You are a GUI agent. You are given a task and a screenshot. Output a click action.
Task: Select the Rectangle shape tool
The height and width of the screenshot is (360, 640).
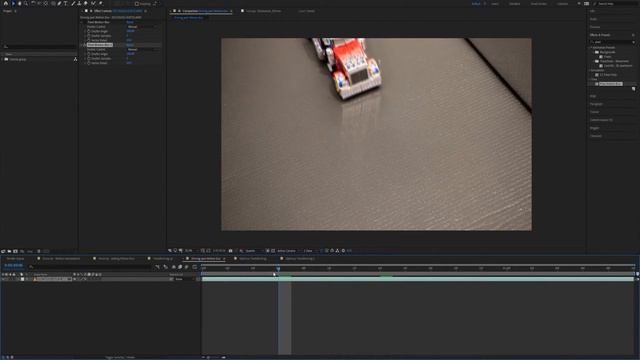(x=53, y=4)
